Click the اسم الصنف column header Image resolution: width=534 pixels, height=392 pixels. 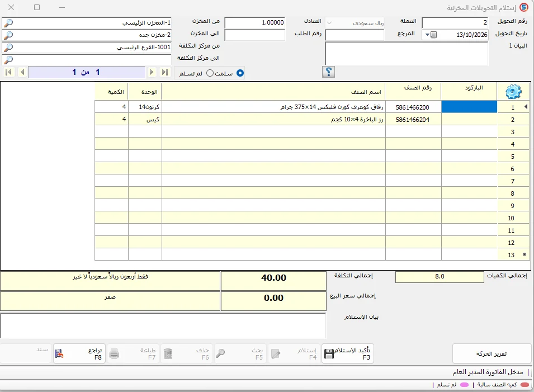pyautogui.click(x=273, y=91)
